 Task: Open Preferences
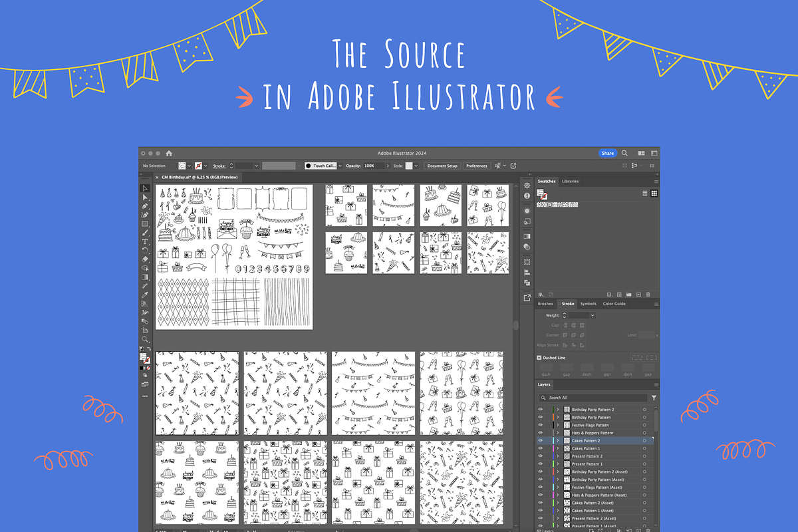[477, 166]
